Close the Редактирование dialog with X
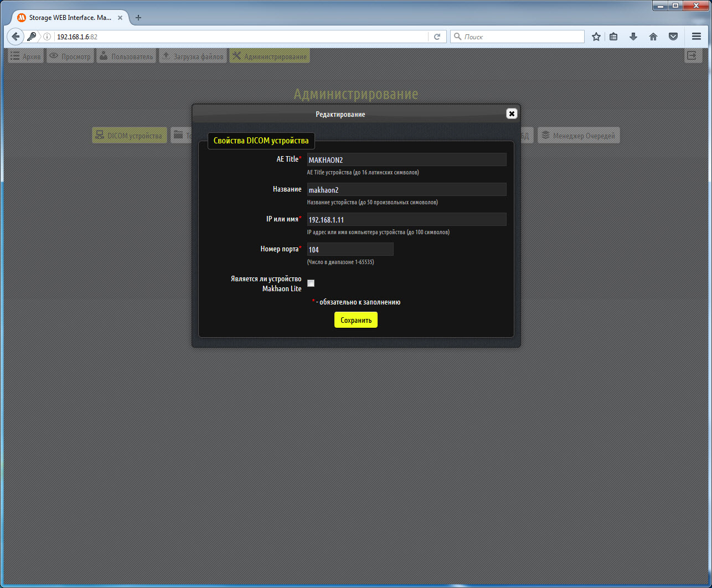Image resolution: width=712 pixels, height=588 pixels. click(x=512, y=114)
